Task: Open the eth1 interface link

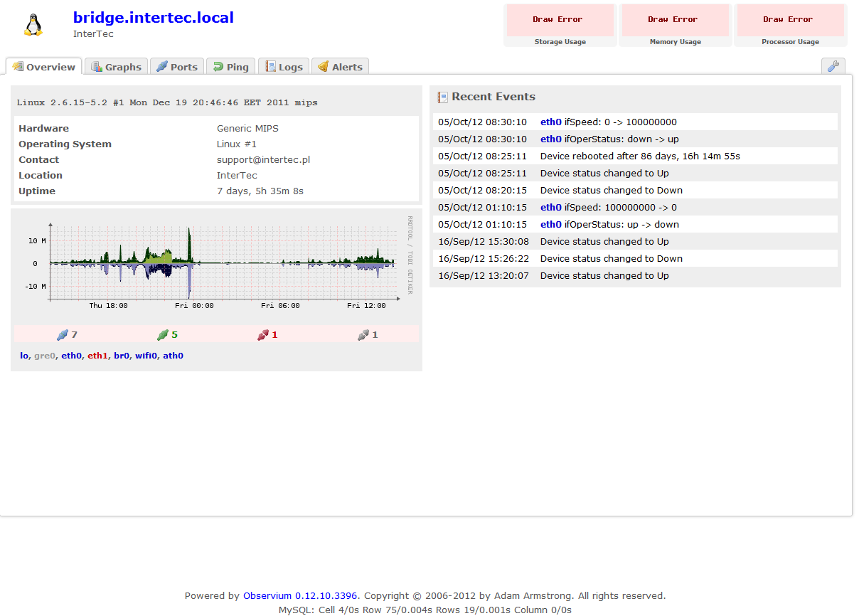Action: (x=97, y=356)
